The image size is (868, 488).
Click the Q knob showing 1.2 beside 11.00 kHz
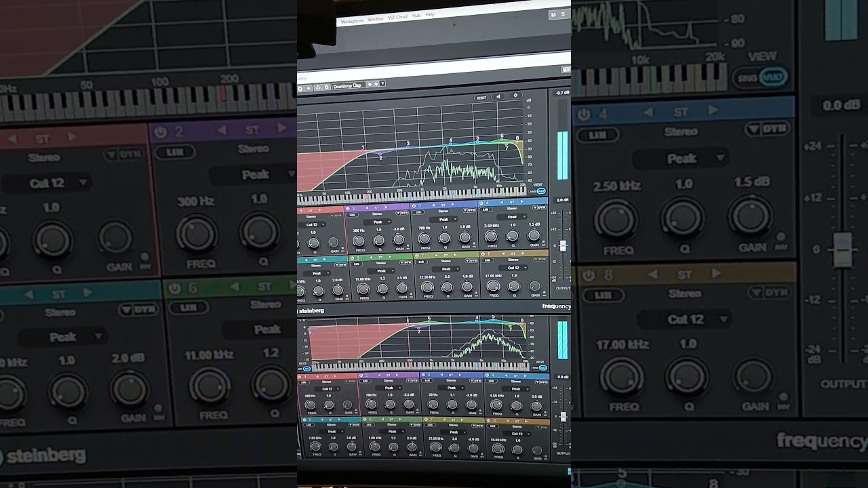click(382, 289)
